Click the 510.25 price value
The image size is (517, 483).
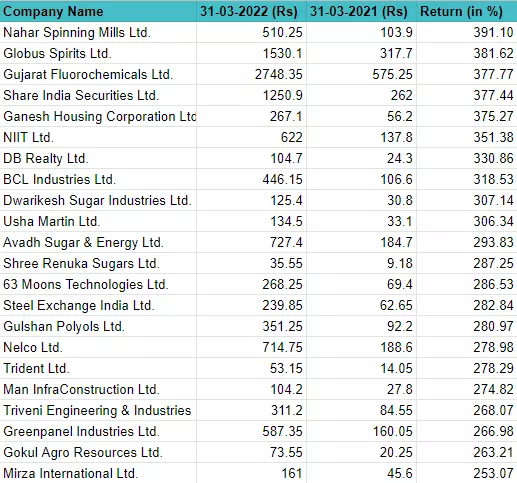282,33
